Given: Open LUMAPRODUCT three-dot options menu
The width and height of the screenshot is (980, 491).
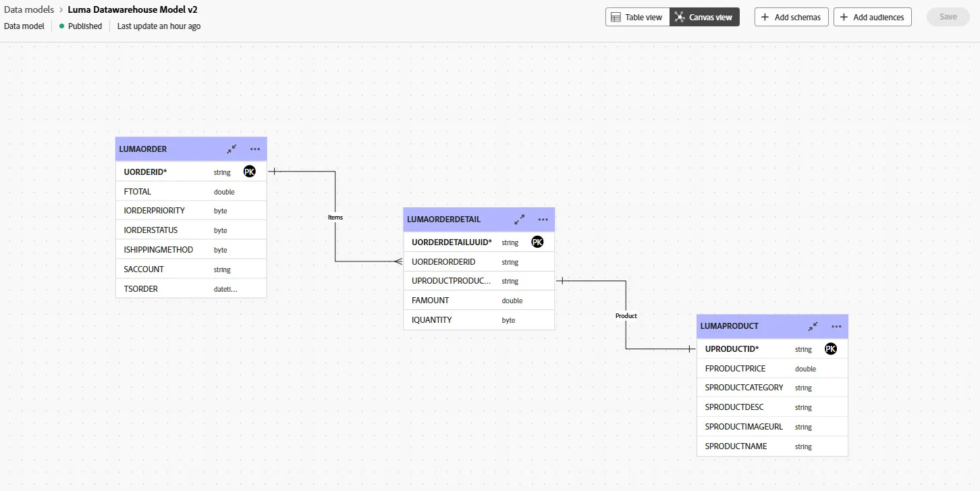Looking at the screenshot, I should (837, 326).
